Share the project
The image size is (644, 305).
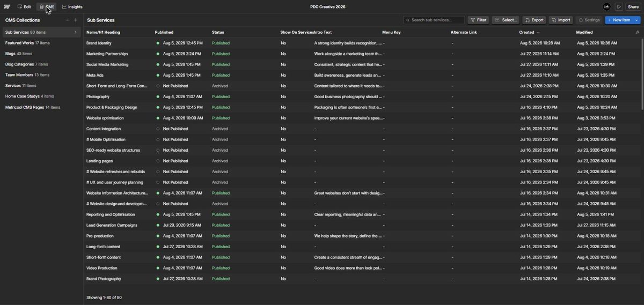tap(633, 6)
